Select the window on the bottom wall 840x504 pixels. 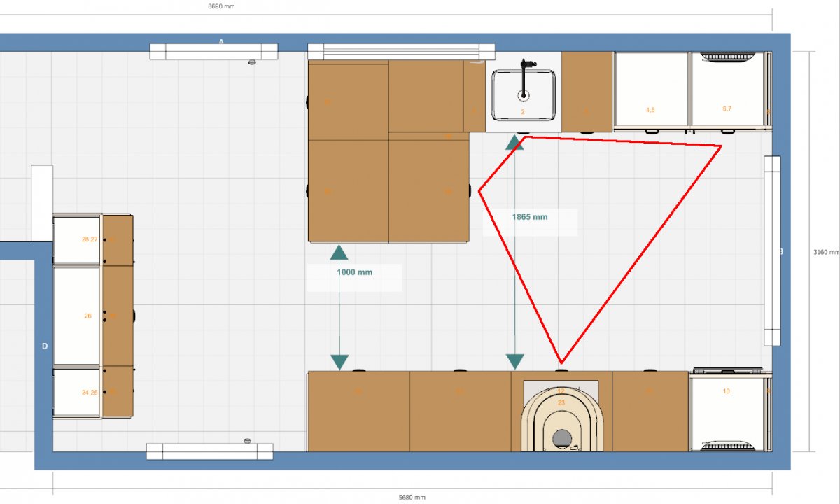coord(209,451)
